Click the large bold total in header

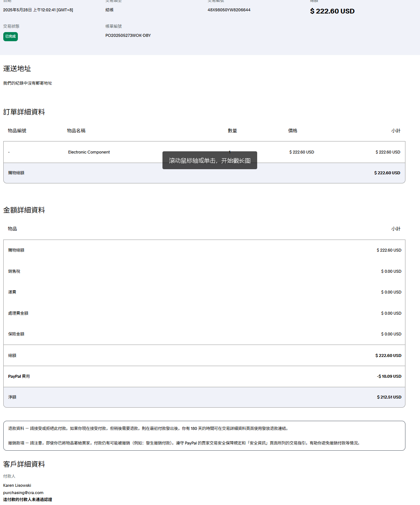[332, 11]
